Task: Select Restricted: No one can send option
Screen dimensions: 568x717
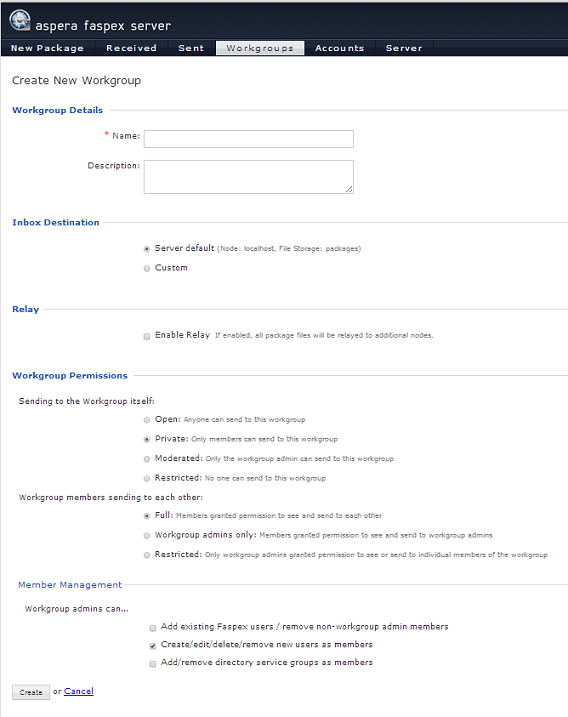Action: click(x=147, y=478)
